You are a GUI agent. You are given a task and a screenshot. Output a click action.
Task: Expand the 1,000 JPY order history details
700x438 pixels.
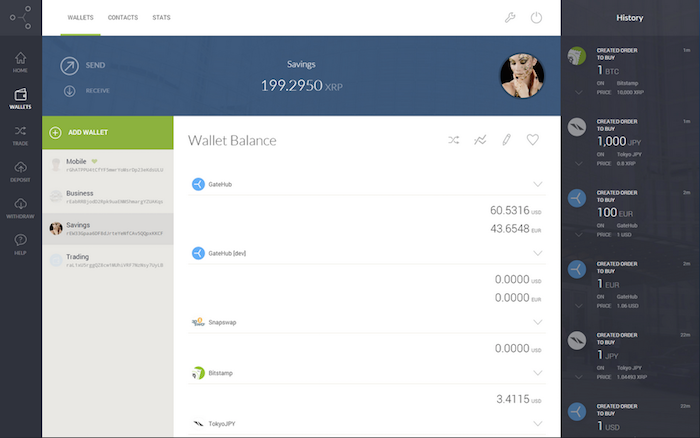coord(579,163)
